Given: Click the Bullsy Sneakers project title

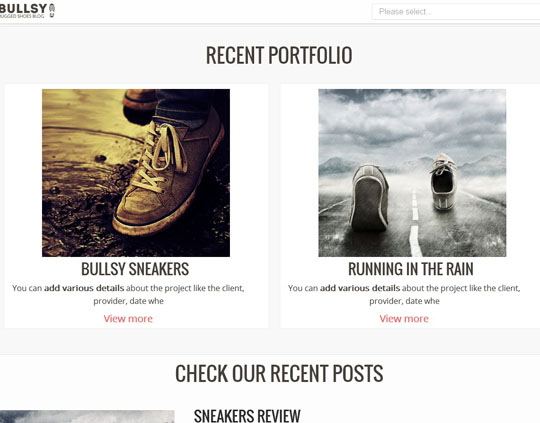Looking at the screenshot, I should [x=135, y=269].
